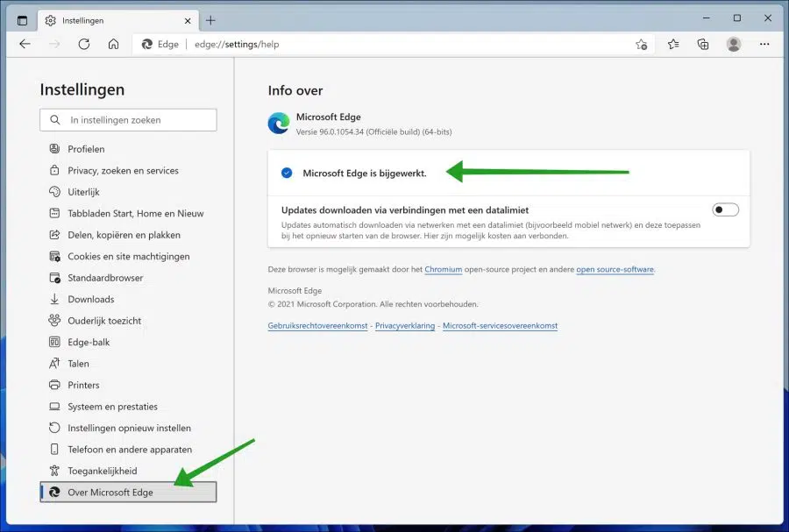Open the Gebruiksrechtovereenkomst link
Image resolution: width=789 pixels, height=532 pixels.
pyautogui.click(x=317, y=326)
